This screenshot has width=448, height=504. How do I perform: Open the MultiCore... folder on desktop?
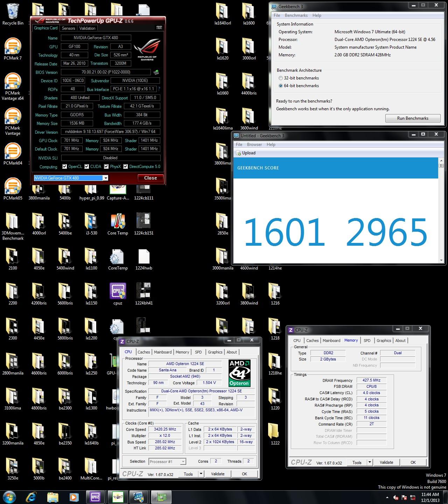tap(91, 469)
